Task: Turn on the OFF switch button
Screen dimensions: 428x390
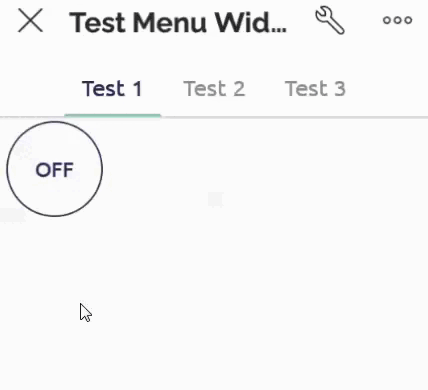Action: [55, 169]
